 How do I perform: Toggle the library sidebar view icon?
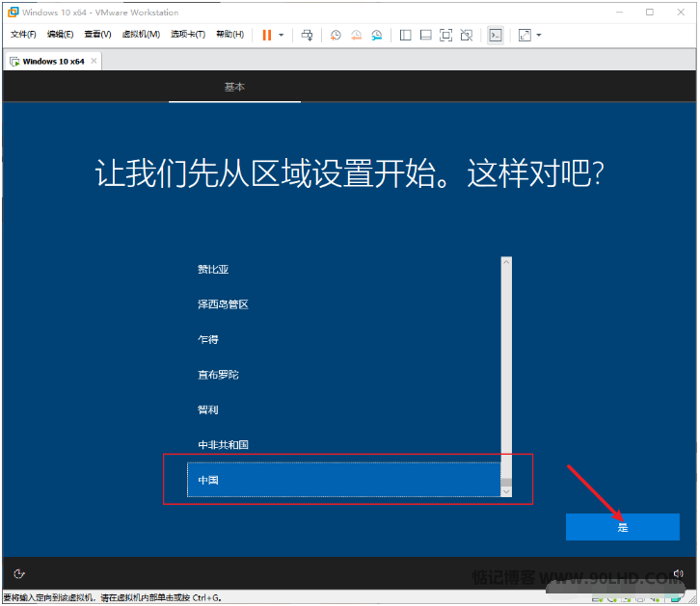point(405,35)
